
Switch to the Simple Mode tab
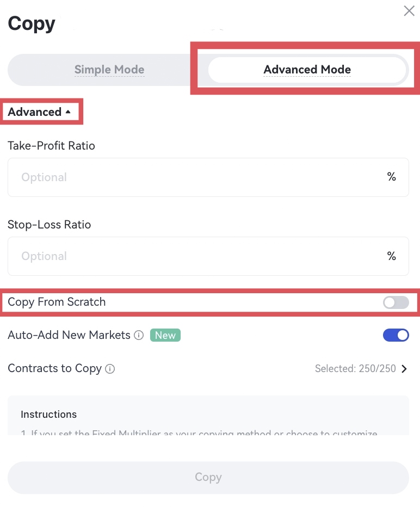(x=109, y=70)
